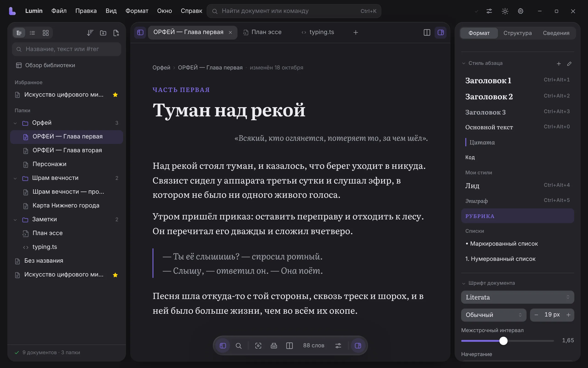Collapse the Орфей folder
This screenshot has width=588, height=368.
click(x=15, y=123)
